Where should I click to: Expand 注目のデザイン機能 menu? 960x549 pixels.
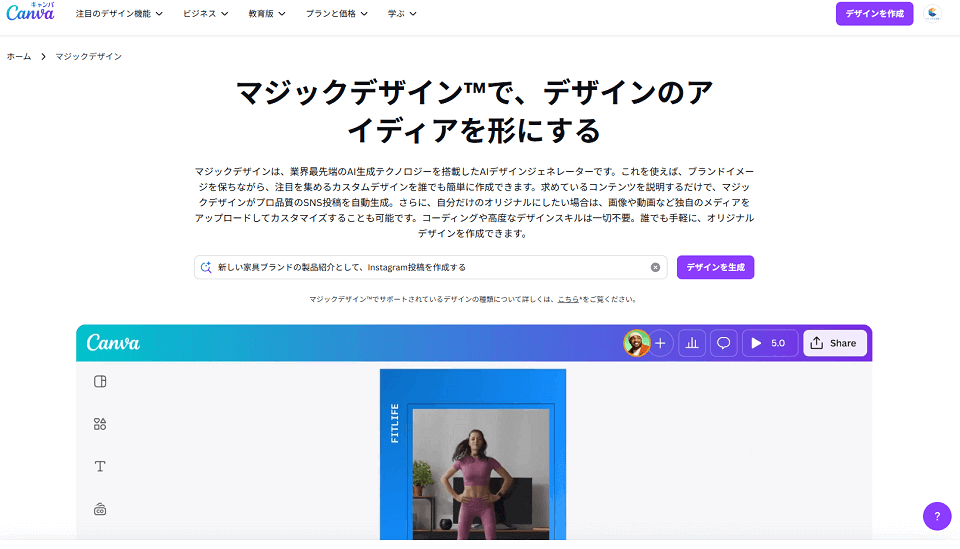(x=119, y=13)
